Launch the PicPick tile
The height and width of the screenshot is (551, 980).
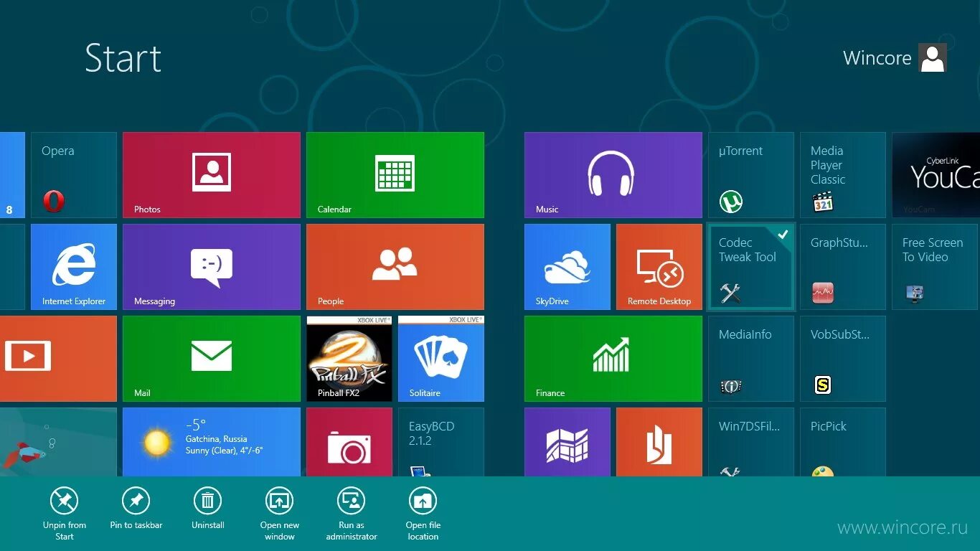coord(843,442)
